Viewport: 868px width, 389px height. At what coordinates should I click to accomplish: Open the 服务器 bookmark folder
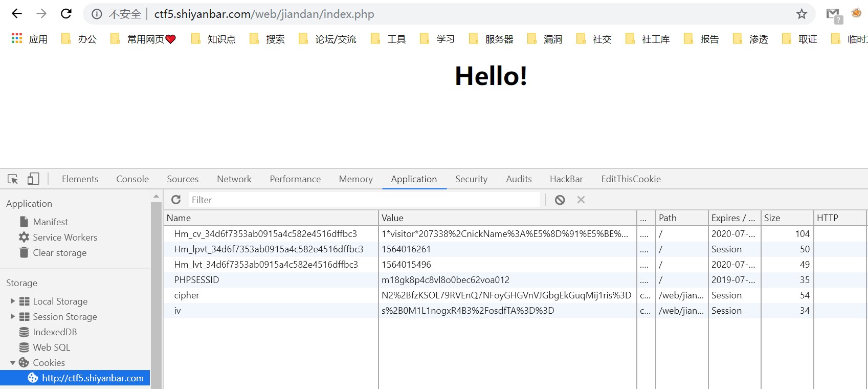(491, 39)
